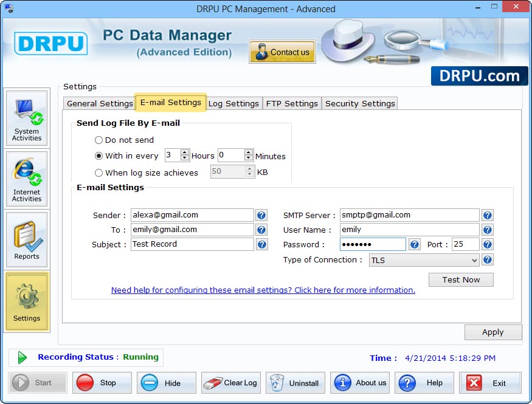Click the disabled Start button
The width and height of the screenshot is (532, 404).
37,383
